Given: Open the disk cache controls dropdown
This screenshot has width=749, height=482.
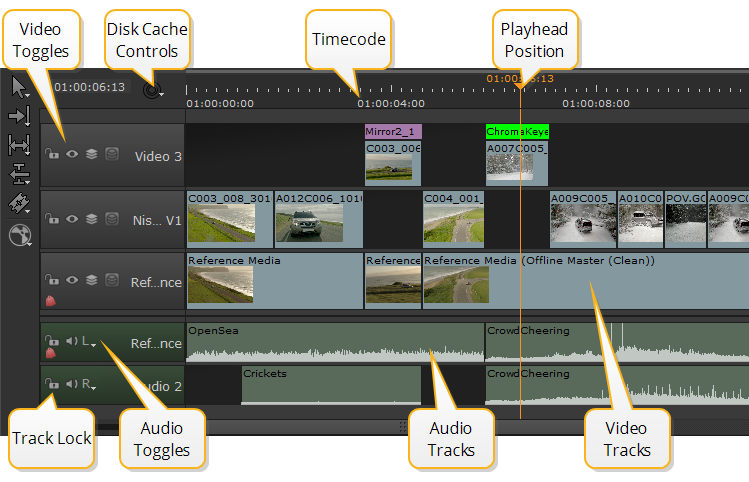Looking at the screenshot, I should click(153, 90).
